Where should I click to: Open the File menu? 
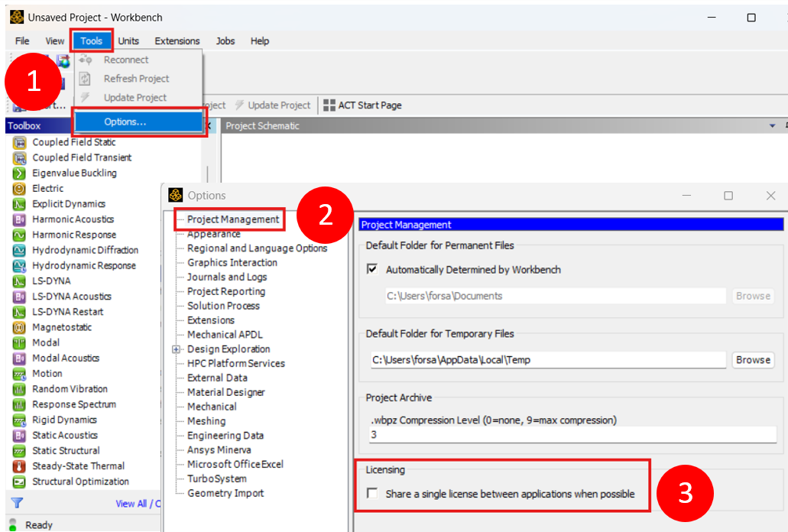click(22, 41)
